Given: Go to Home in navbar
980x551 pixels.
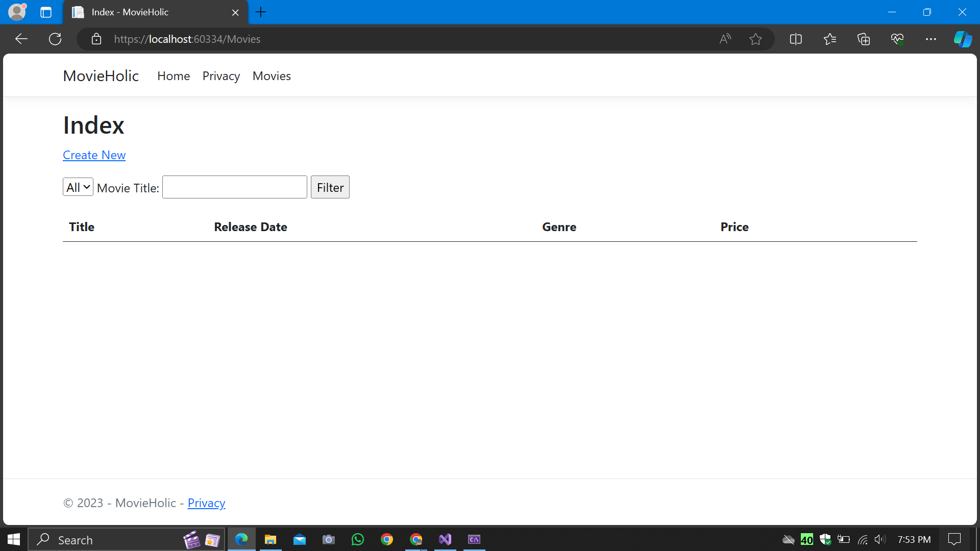Looking at the screenshot, I should (x=174, y=76).
